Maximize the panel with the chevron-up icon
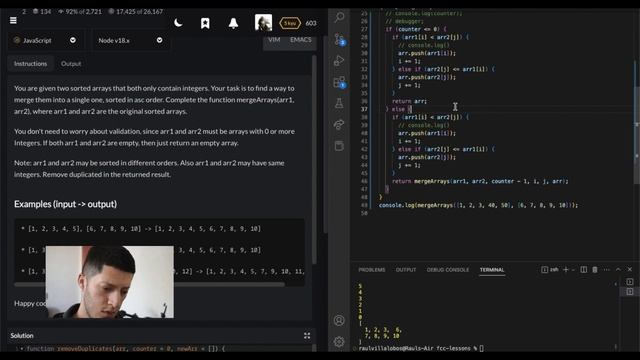This screenshot has height=360, width=640. click(618, 270)
